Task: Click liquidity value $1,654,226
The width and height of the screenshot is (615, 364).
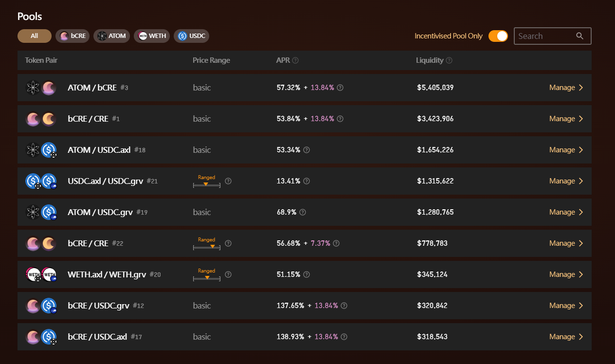Action: click(435, 150)
